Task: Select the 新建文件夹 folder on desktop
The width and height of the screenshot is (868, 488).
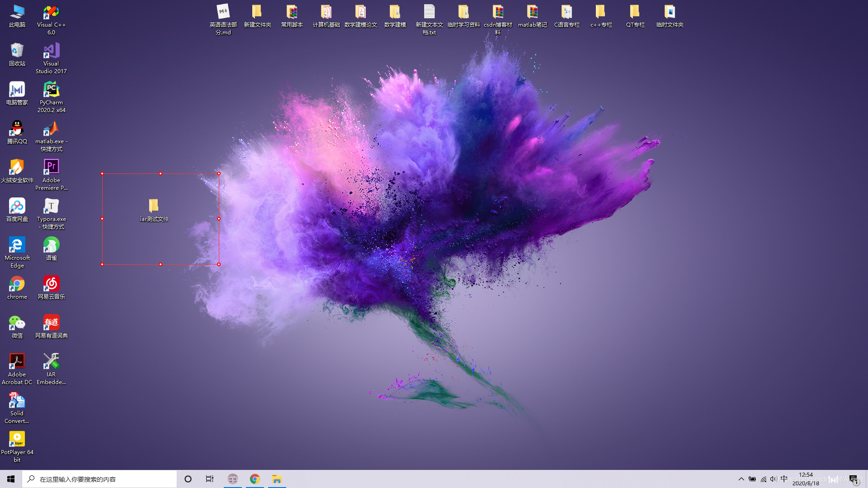Action: (x=258, y=16)
